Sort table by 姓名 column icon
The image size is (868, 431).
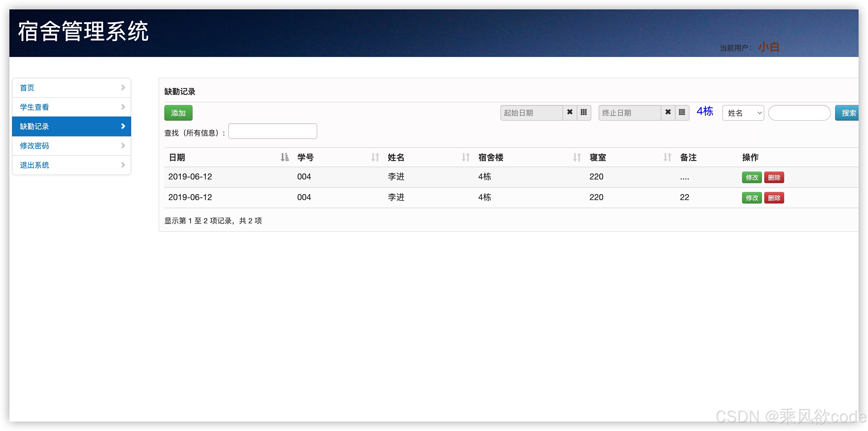(465, 157)
